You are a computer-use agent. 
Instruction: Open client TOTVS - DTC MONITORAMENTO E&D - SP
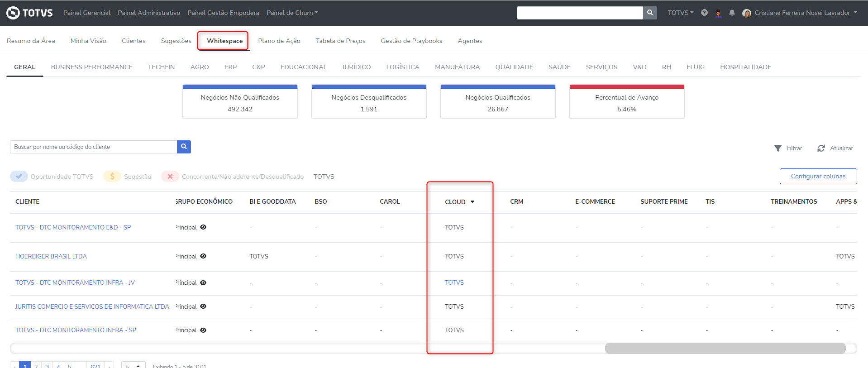pos(73,227)
